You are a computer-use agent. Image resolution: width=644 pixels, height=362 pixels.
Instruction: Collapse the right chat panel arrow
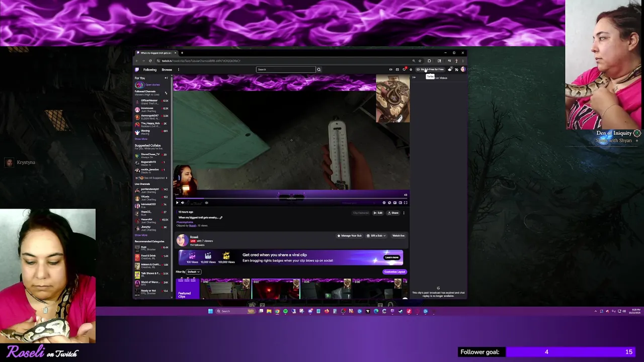pos(414,77)
